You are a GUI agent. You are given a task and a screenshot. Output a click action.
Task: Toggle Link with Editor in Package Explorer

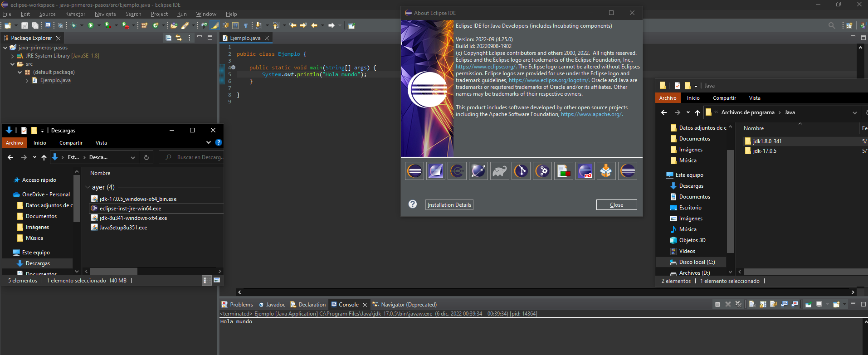[179, 38]
